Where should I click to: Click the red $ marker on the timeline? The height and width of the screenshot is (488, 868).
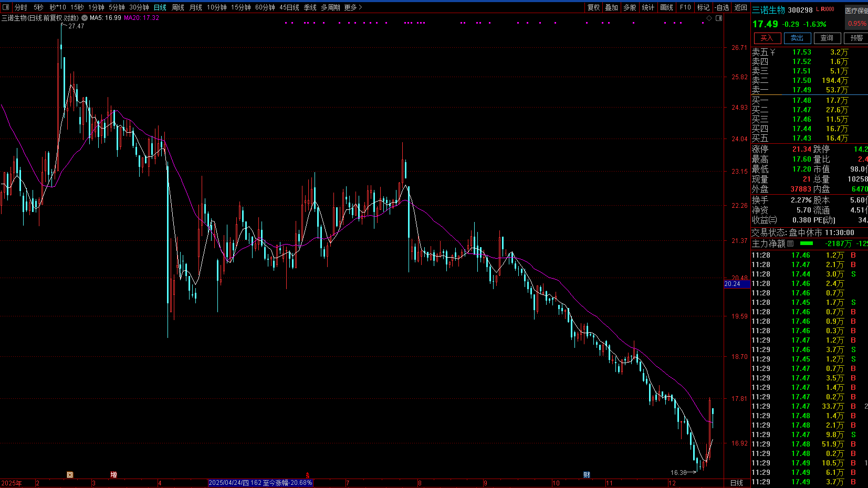click(x=308, y=475)
